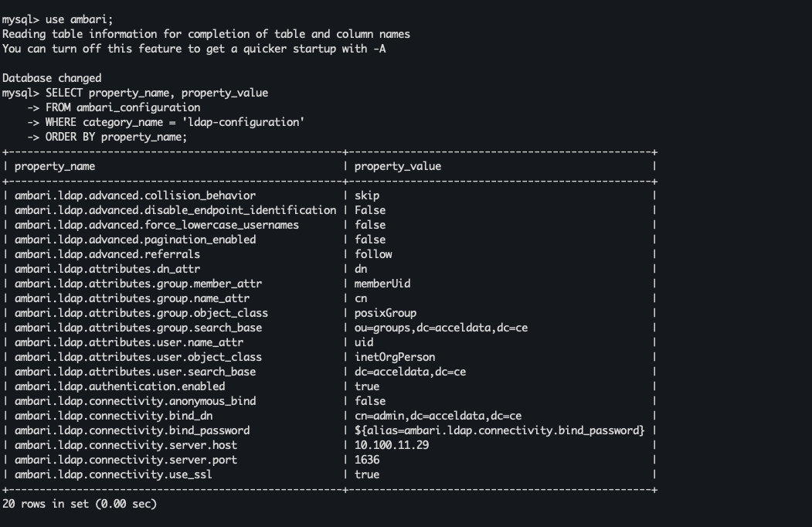Click the collision_behavior property name
This screenshot has width=812, height=527.
pos(135,195)
